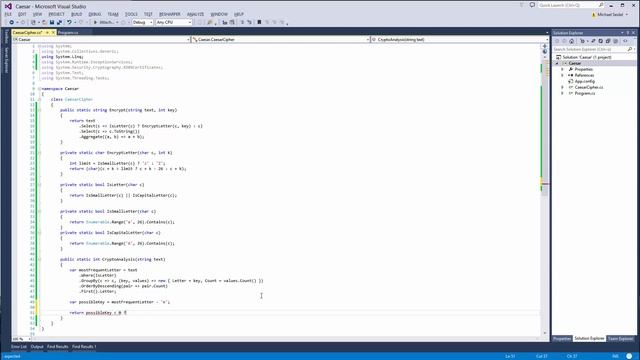Open the WINDOW menu
This screenshot has height=360, width=640.
pyautogui.click(x=219, y=14)
